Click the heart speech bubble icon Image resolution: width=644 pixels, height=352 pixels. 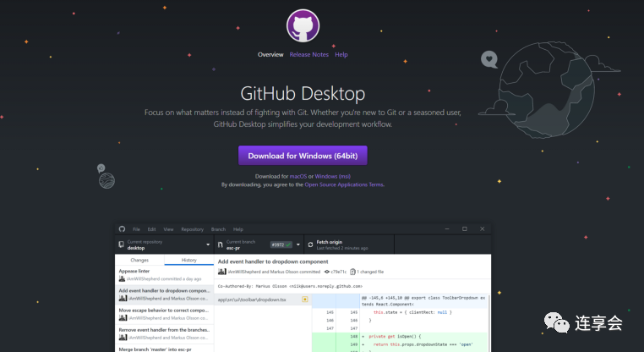click(x=489, y=59)
